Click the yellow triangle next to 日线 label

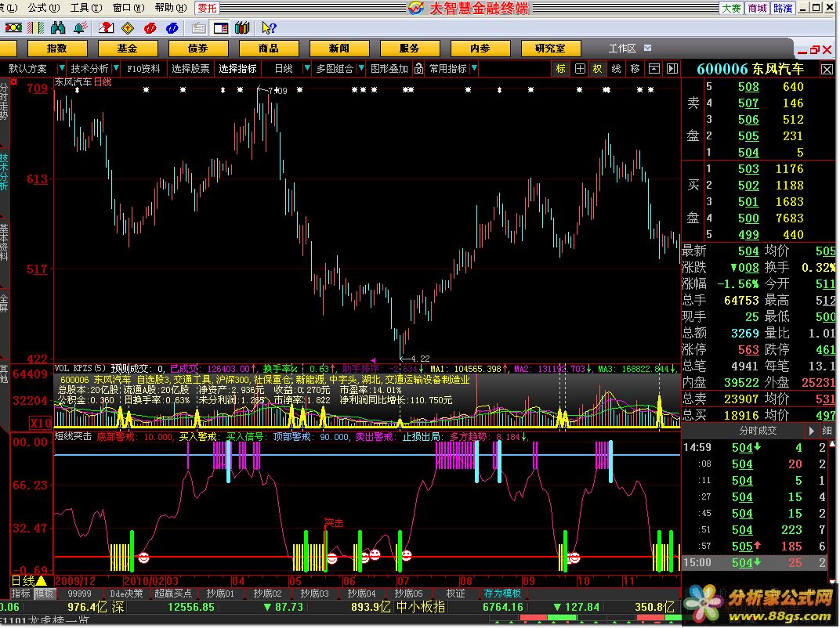pos(41,581)
